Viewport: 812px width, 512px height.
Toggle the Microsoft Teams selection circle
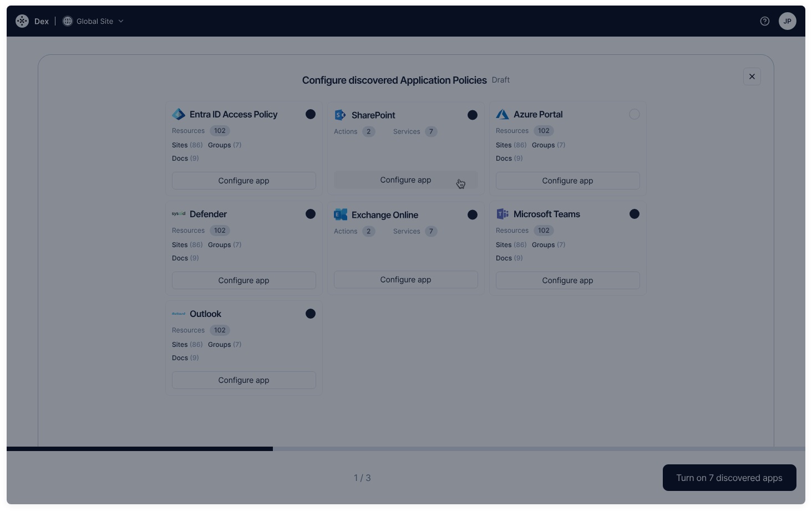point(635,214)
